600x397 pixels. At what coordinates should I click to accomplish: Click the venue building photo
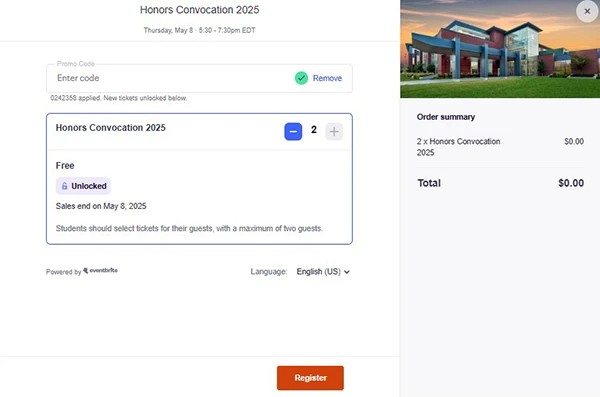tap(500, 49)
